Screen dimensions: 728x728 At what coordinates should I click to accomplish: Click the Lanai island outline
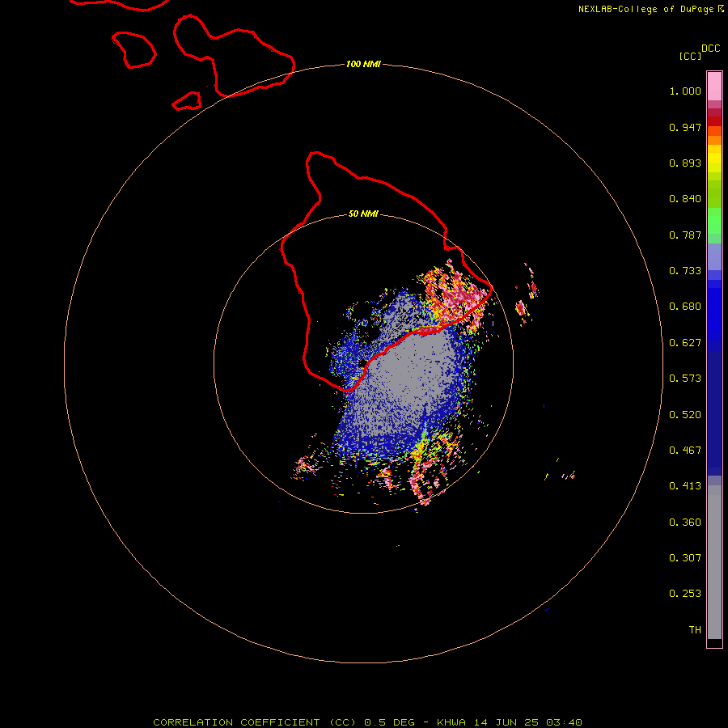[133, 49]
